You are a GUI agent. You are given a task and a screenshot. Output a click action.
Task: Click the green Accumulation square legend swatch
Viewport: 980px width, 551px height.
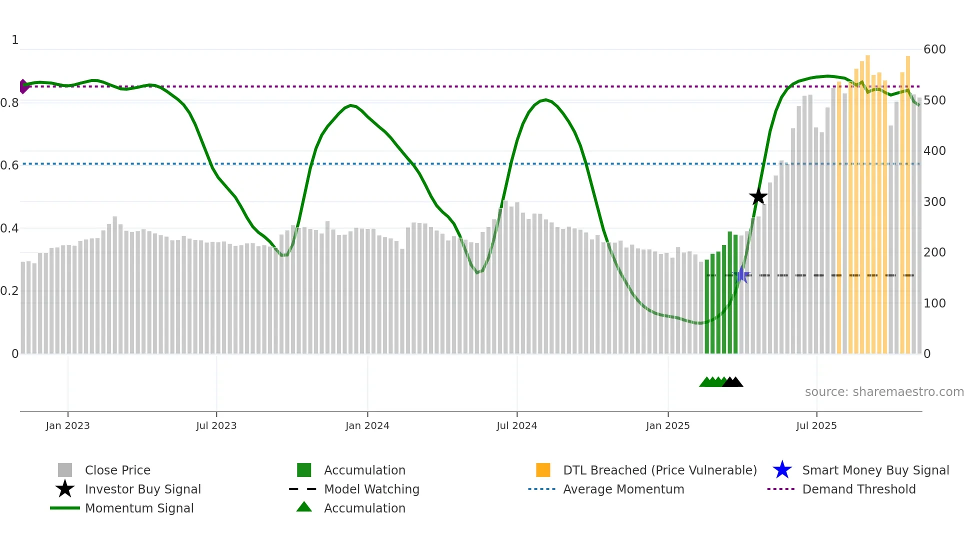304,470
